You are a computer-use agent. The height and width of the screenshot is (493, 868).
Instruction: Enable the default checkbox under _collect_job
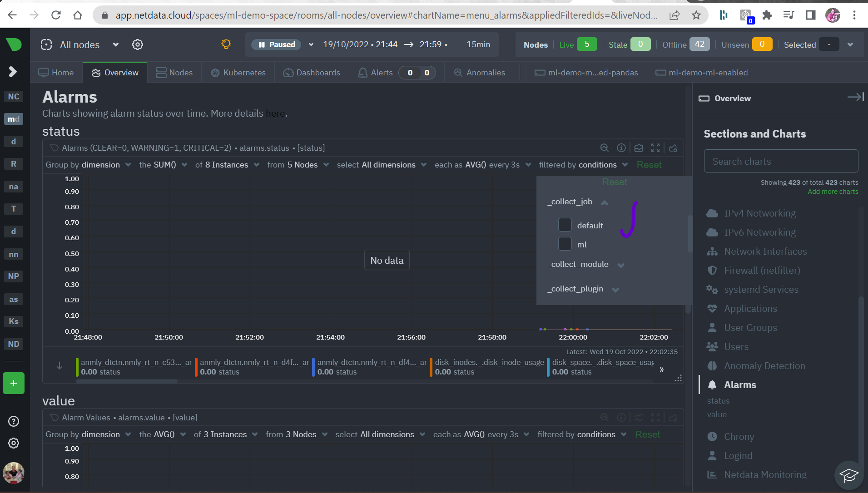565,225
